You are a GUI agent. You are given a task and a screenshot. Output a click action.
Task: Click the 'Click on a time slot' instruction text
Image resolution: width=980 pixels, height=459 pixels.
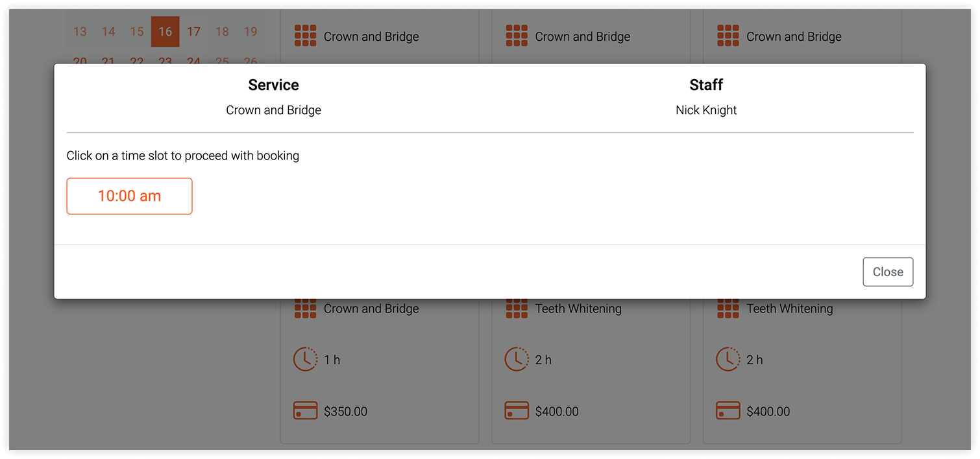click(x=183, y=156)
